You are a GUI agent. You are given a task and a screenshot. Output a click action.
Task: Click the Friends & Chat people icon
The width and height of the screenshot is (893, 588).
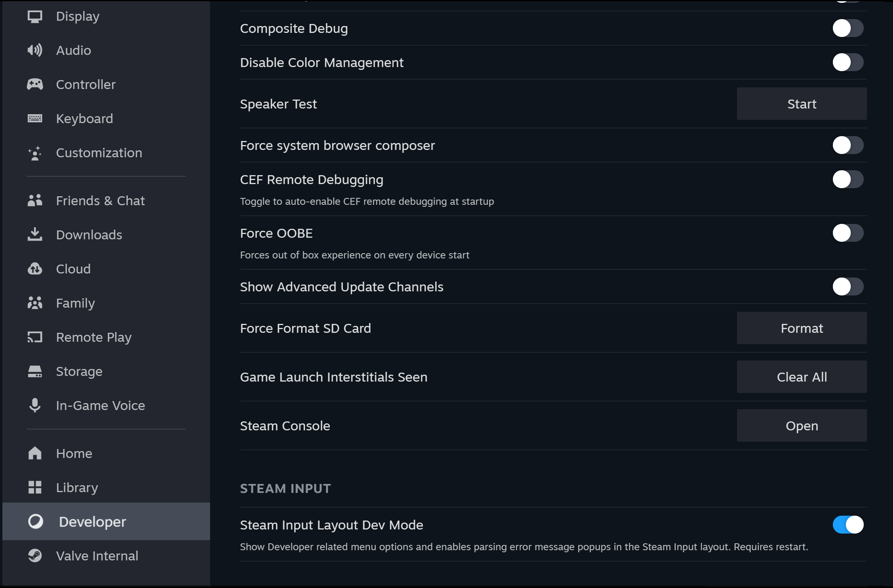tap(35, 201)
